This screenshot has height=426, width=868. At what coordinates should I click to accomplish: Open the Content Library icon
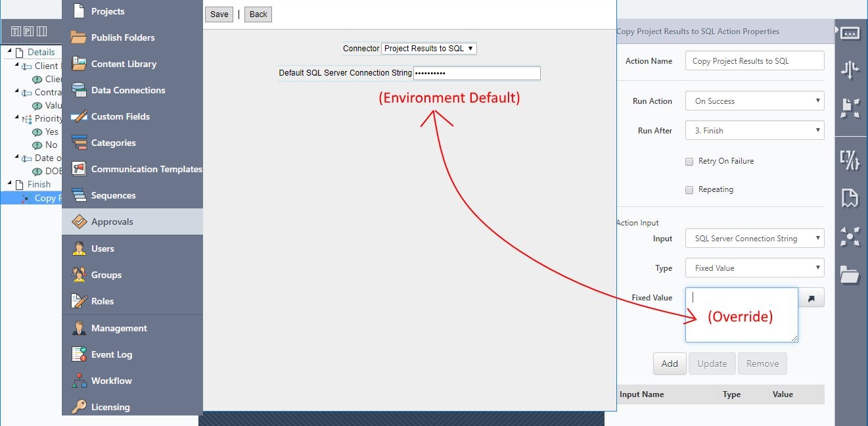pyautogui.click(x=79, y=64)
